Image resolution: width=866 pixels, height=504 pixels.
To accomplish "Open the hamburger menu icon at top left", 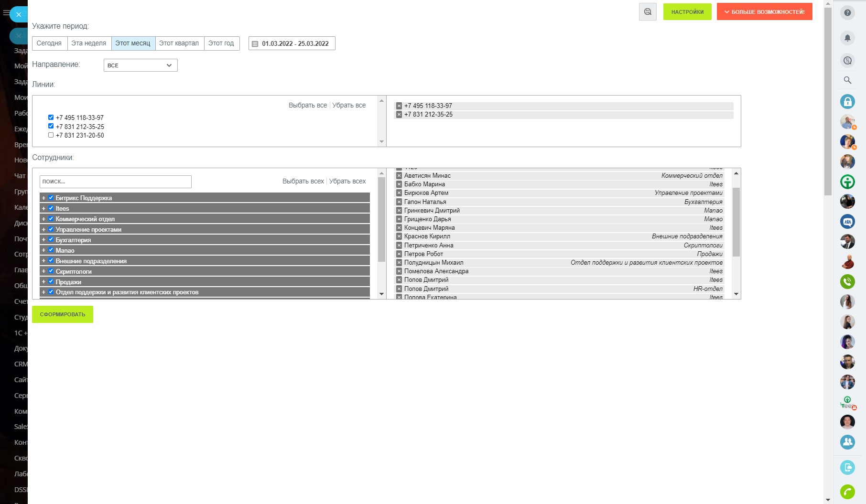I will 6,13.
